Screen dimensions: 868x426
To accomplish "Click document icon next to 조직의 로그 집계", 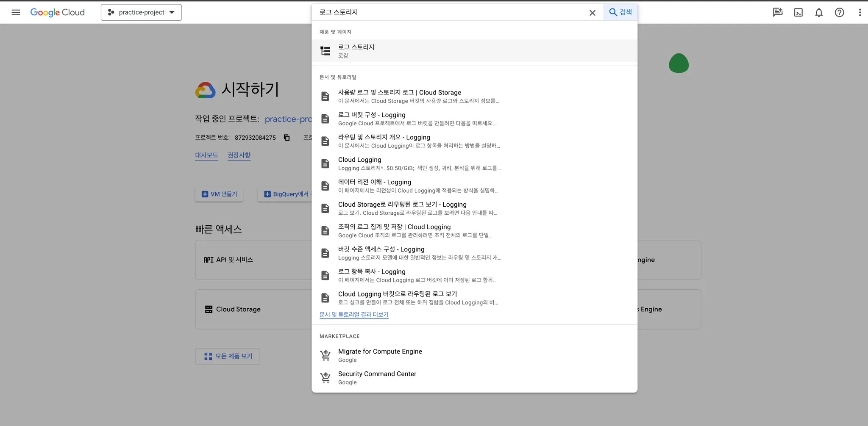I will click(325, 231).
